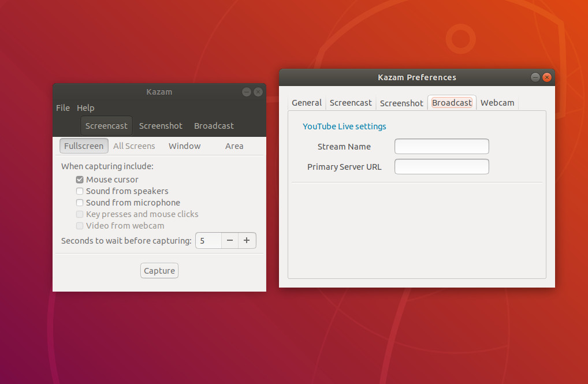588x384 pixels.
Task: Uncheck the Mouse cursor checkbox
Action: pos(80,180)
